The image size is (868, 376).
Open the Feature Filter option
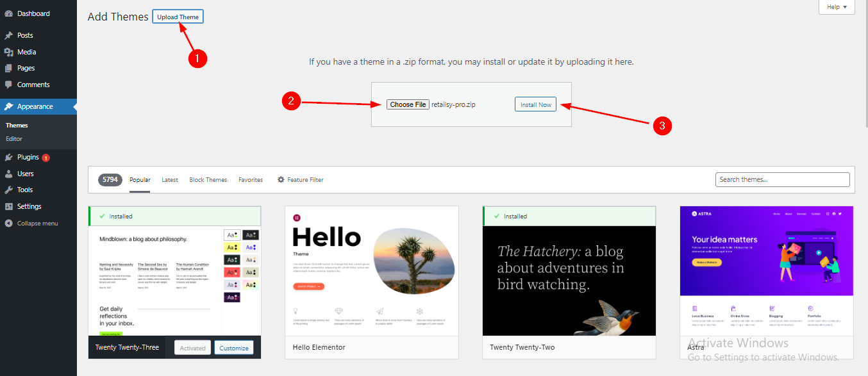click(x=300, y=180)
